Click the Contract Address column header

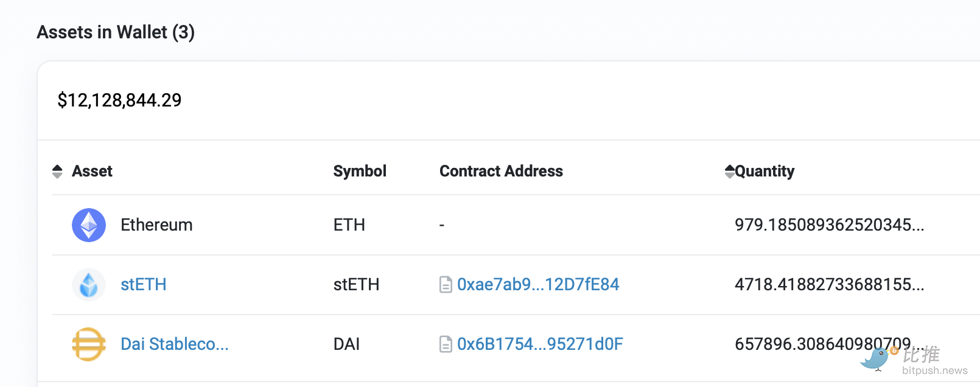point(501,172)
